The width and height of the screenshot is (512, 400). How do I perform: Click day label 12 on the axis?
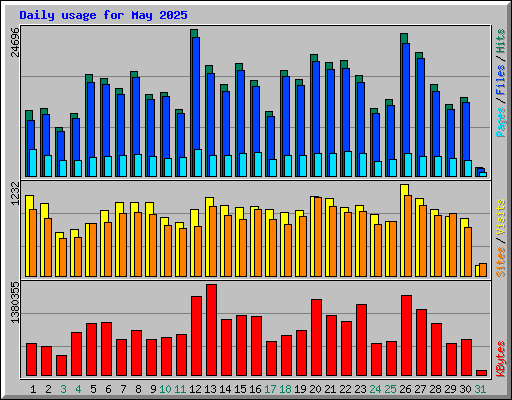[195, 389]
